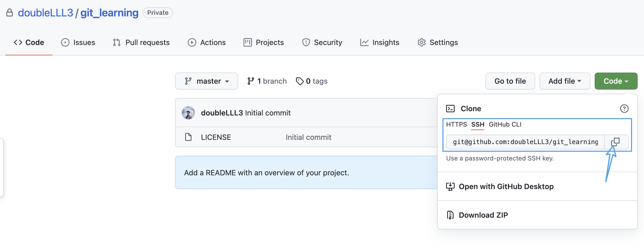Click the Private badge
The height and width of the screenshot is (250, 644).
pyautogui.click(x=158, y=13)
